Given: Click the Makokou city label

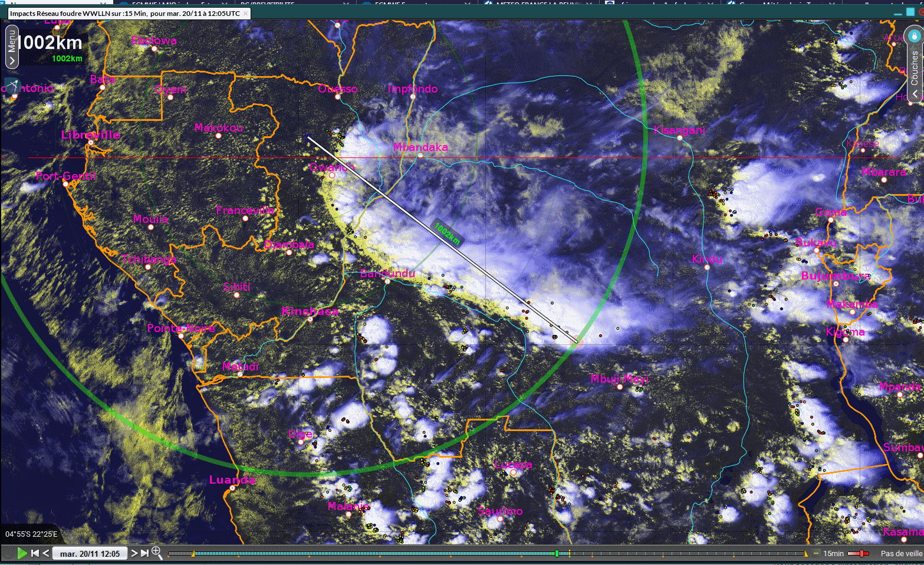Looking at the screenshot, I should pos(219,127).
